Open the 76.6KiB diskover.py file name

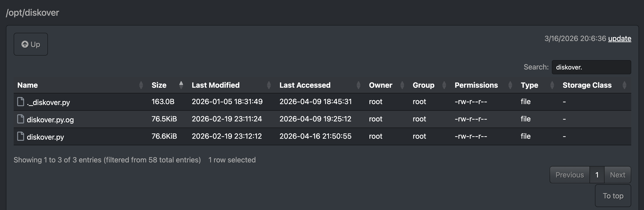click(45, 137)
